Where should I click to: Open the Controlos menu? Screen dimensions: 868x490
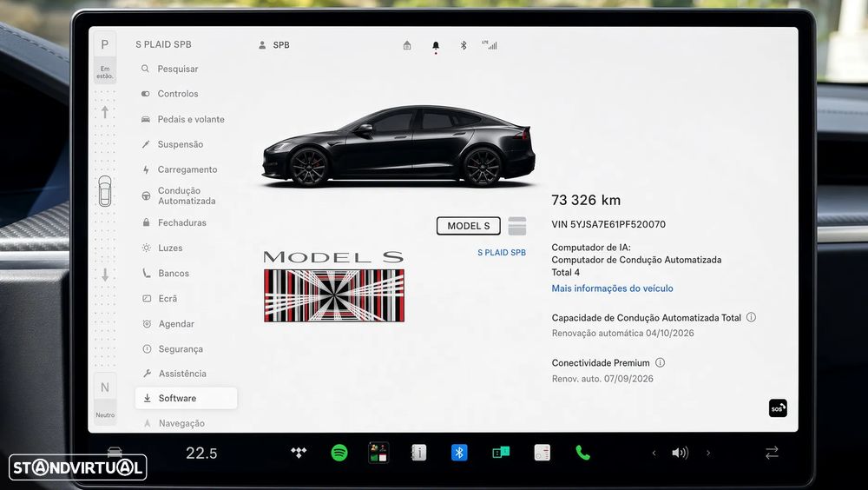click(169, 94)
